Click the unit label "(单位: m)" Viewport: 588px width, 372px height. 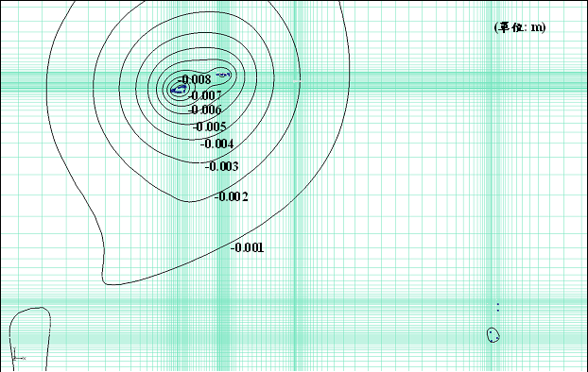(520, 27)
